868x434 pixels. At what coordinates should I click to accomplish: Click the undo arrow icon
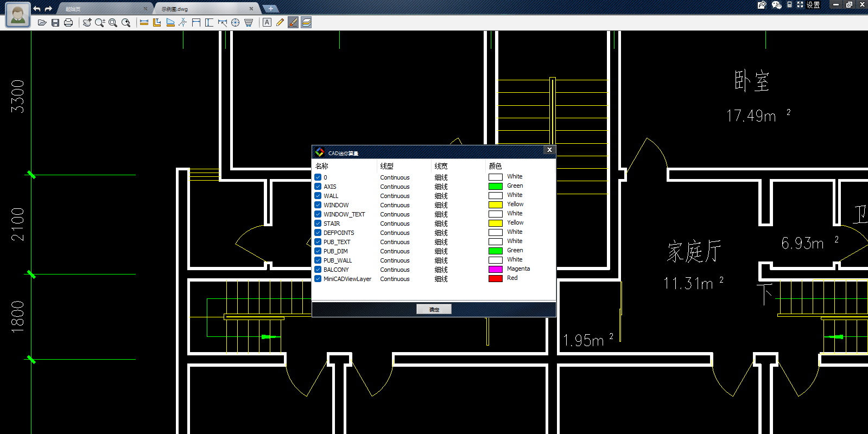click(37, 9)
